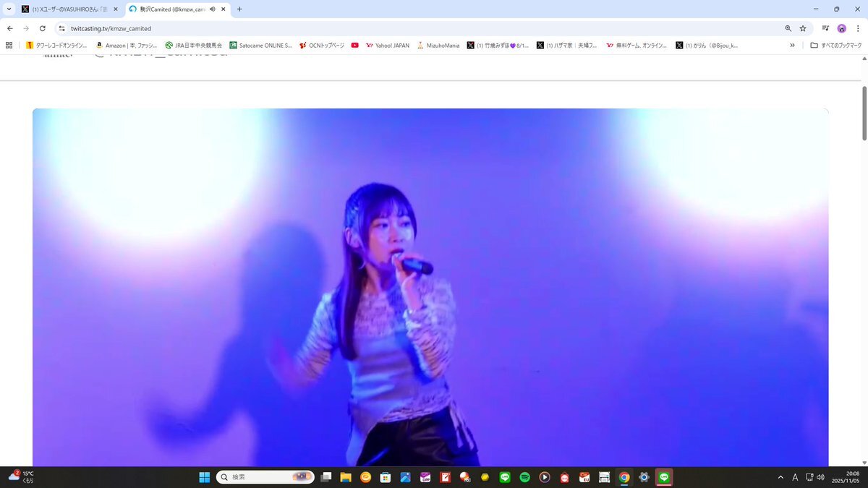Switch to the YASUHIRO X tab
The width and height of the screenshot is (868, 488).
[x=69, y=9]
